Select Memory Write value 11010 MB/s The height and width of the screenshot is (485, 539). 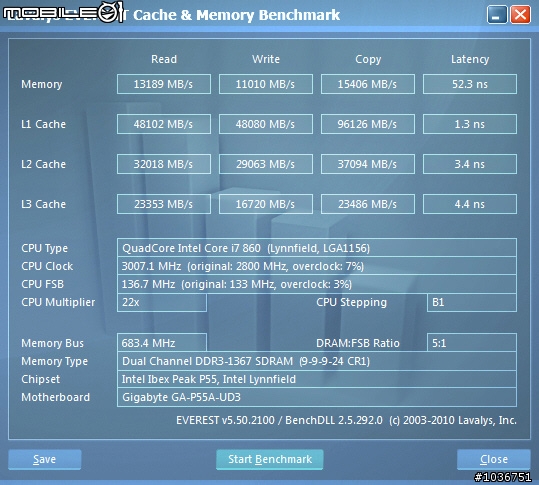pyautogui.click(x=266, y=84)
